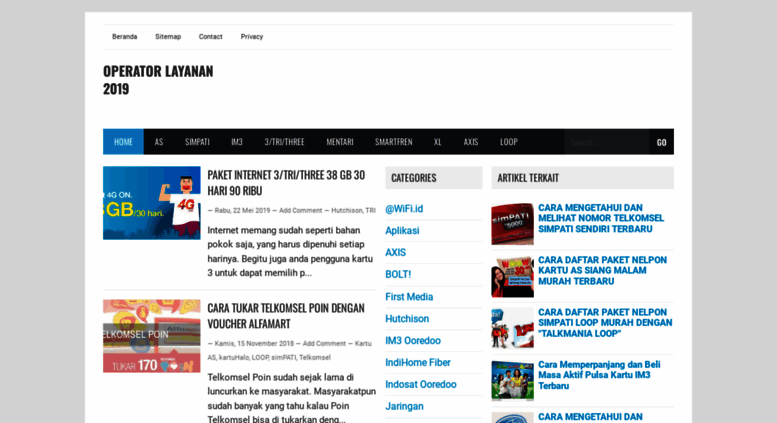Open Cara Mengetahui Nomor Telkomsel Simpati article

point(601,218)
